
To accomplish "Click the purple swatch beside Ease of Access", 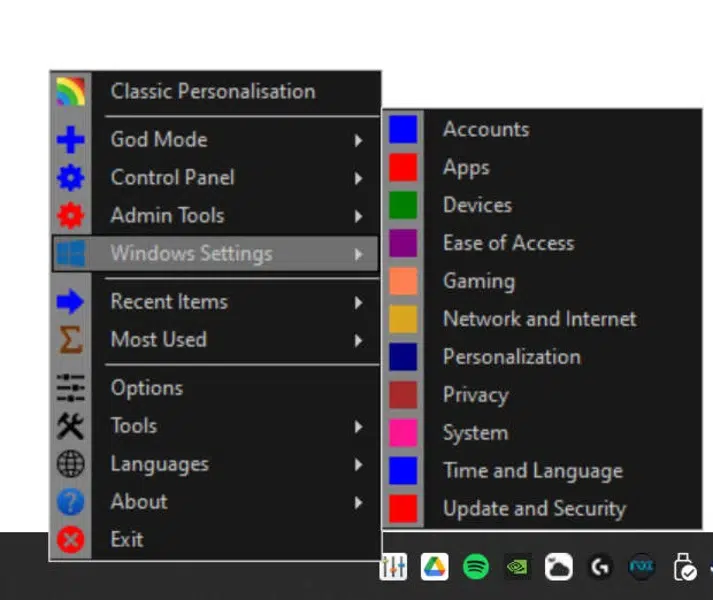I will point(403,243).
